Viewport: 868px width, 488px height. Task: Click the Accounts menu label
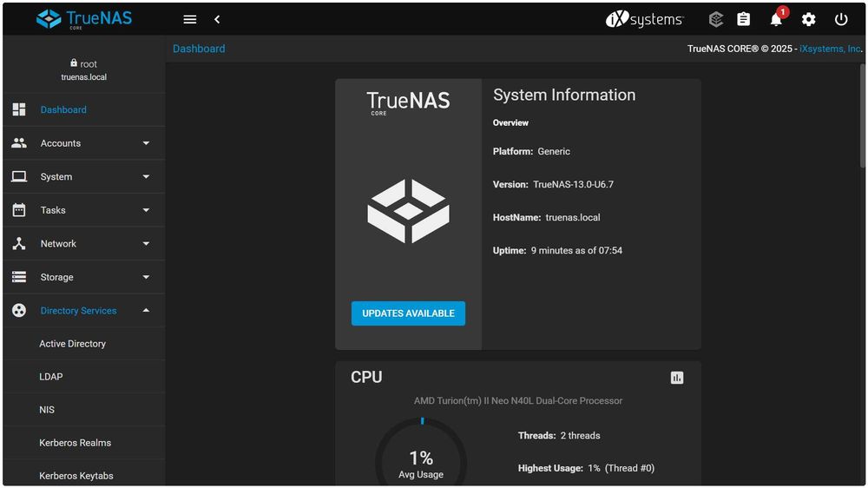click(61, 143)
